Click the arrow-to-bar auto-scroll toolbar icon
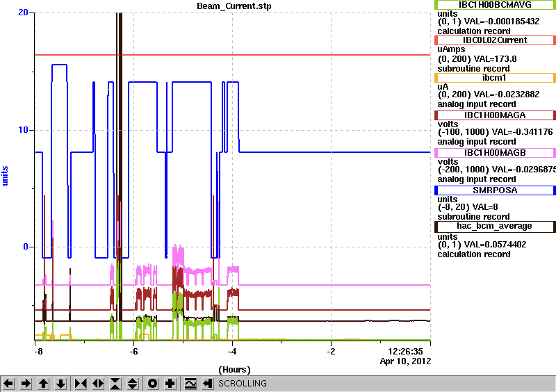The width and height of the screenshot is (556, 392). pyautogui.click(x=207, y=384)
